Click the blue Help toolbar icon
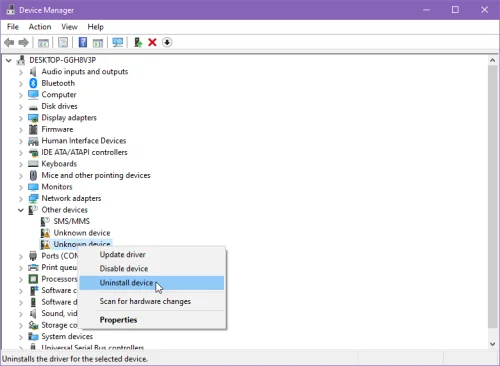The height and width of the screenshot is (366, 500). tap(83, 42)
